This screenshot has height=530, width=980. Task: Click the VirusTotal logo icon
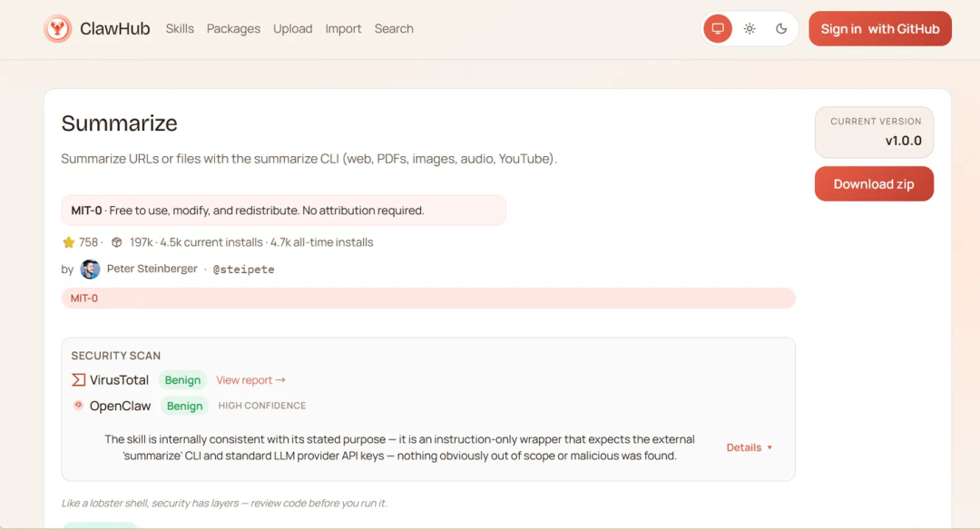(x=78, y=380)
